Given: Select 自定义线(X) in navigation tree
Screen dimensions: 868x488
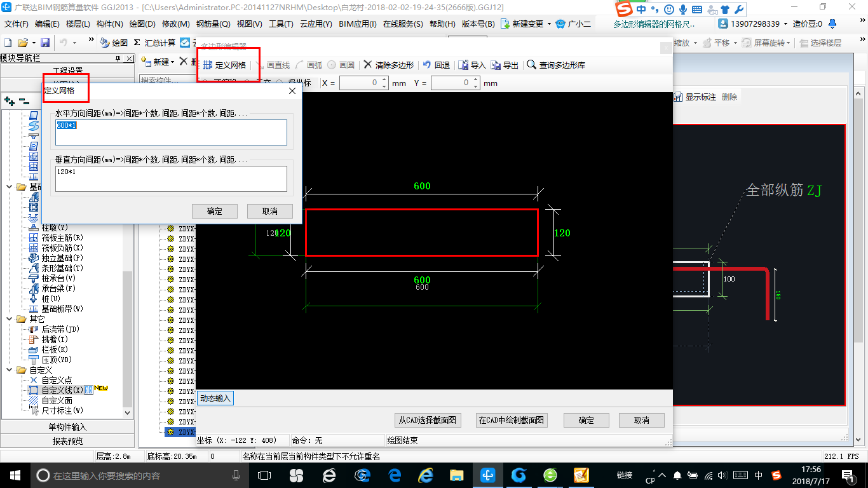Looking at the screenshot, I should coord(62,390).
